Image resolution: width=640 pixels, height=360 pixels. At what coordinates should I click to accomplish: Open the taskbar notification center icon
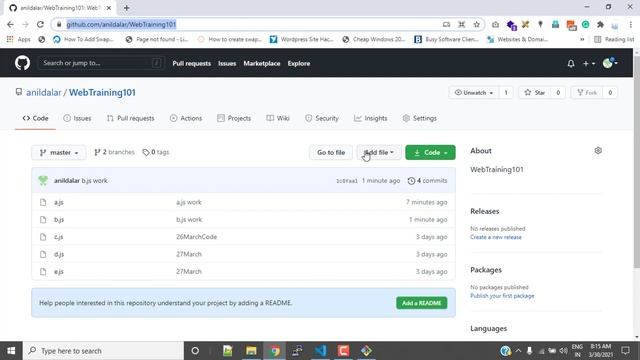point(625,351)
